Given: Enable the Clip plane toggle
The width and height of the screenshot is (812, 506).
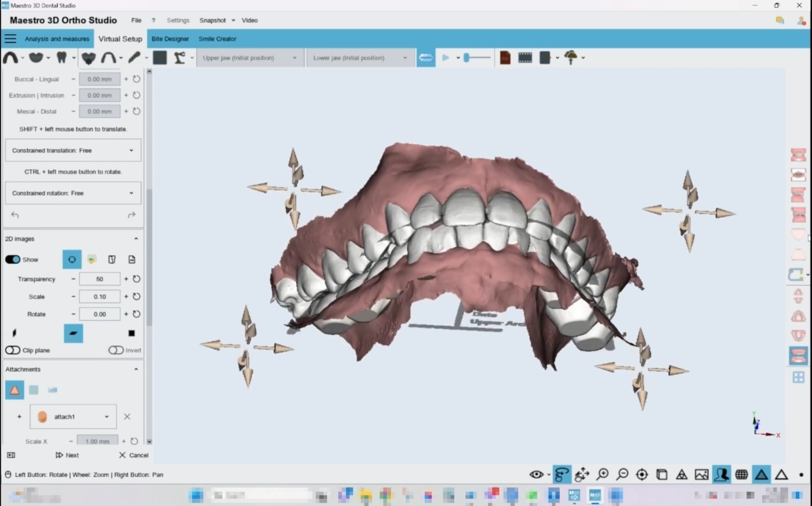Looking at the screenshot, I should click(13, 350).
